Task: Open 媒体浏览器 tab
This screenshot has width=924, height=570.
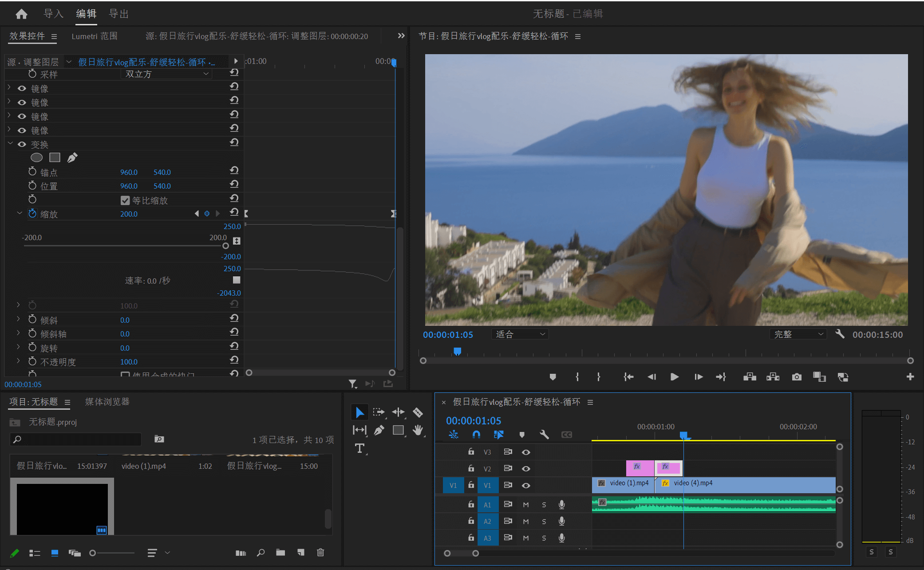Action: [x=107, y=402]
